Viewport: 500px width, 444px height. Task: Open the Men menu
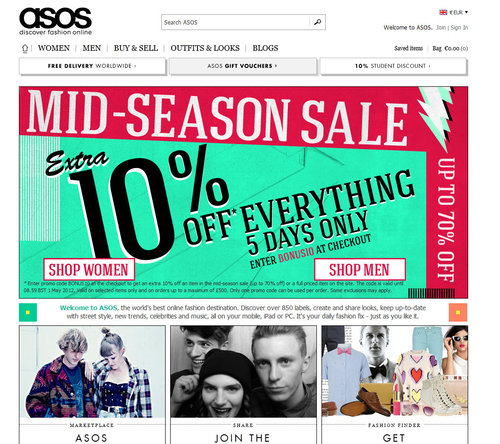pos(92,48)
